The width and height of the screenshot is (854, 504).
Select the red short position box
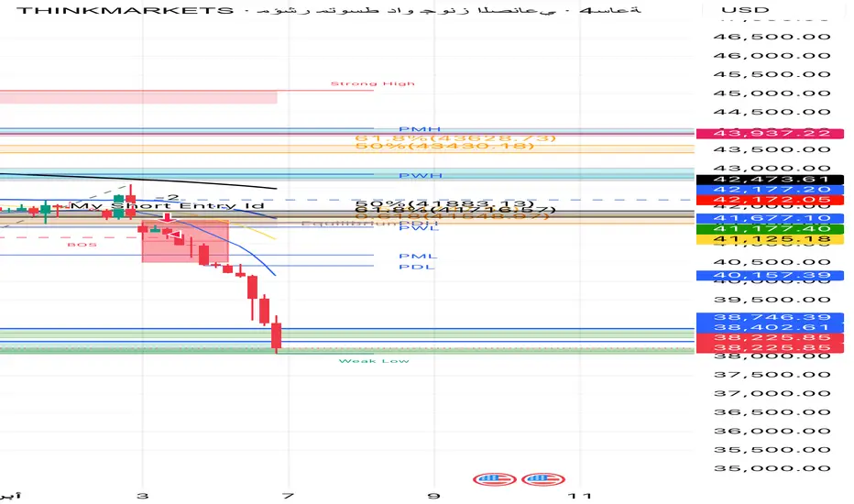click(x=185, y=242)
